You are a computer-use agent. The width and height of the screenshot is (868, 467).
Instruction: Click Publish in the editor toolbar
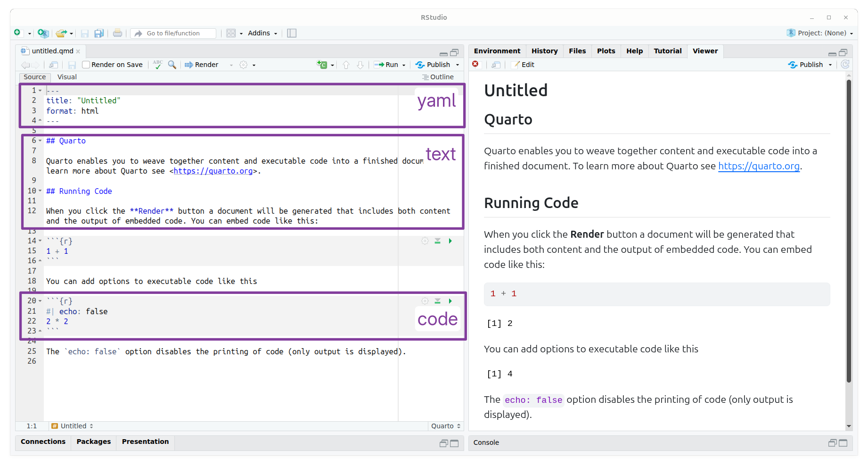(x=433, y=65)
